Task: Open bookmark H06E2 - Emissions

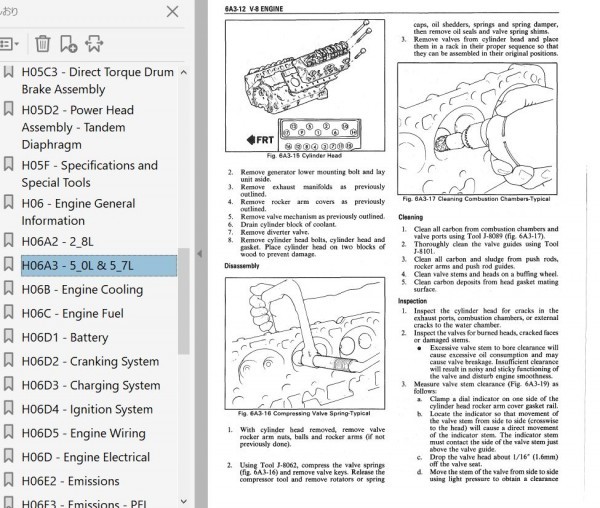Action: pos(70,481)
